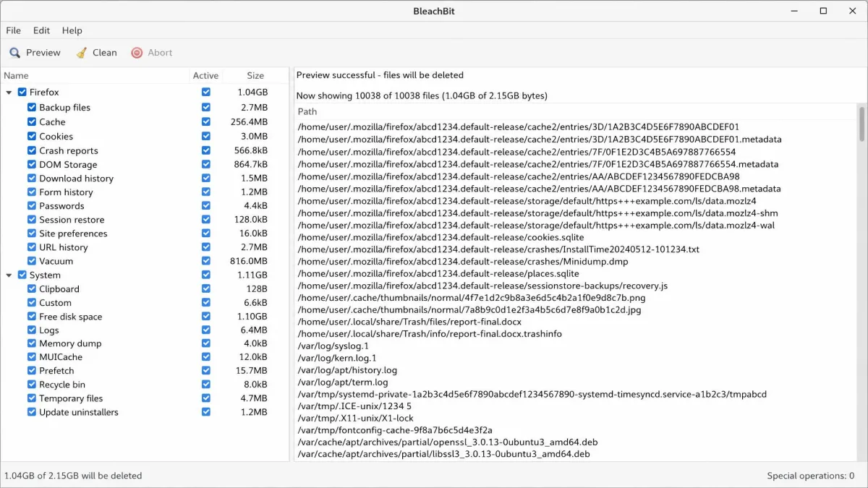This screenshot has height=488, width=868.
Task: Click the 'will be deleted' status bar text
Action: click(x=73, y=476)
